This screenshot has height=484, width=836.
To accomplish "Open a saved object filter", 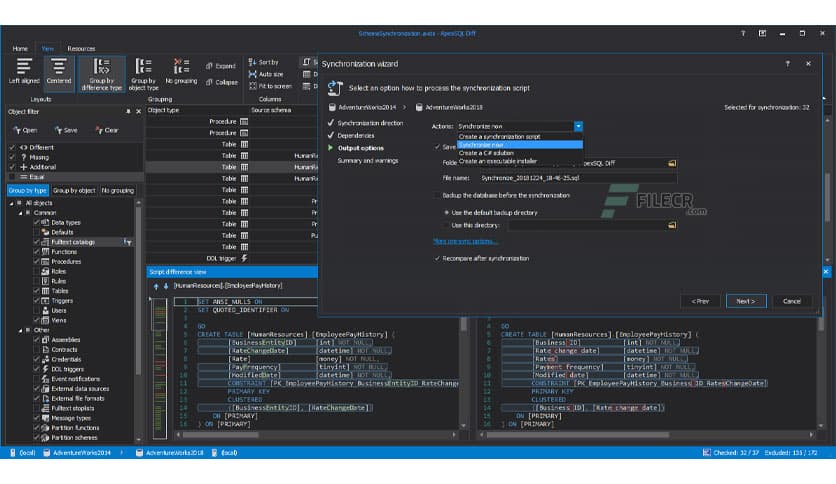I will click(x=25, y=130).
